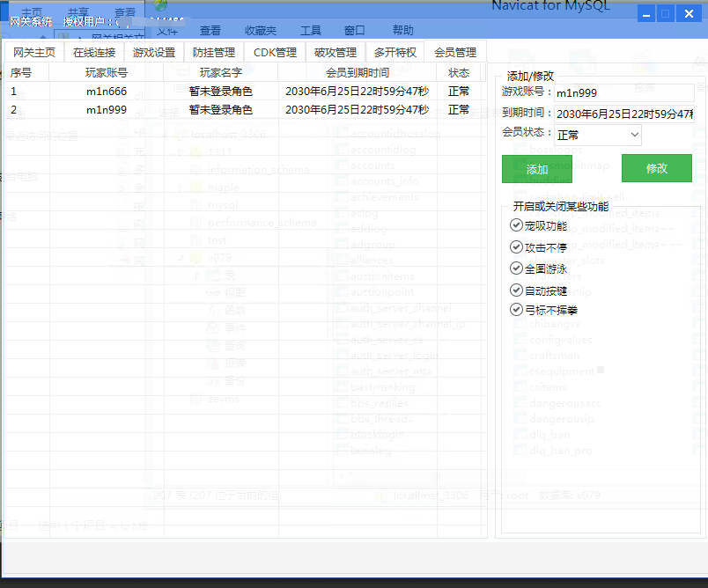Switch to the 破攻管理 tab

[x=336, y=52]
